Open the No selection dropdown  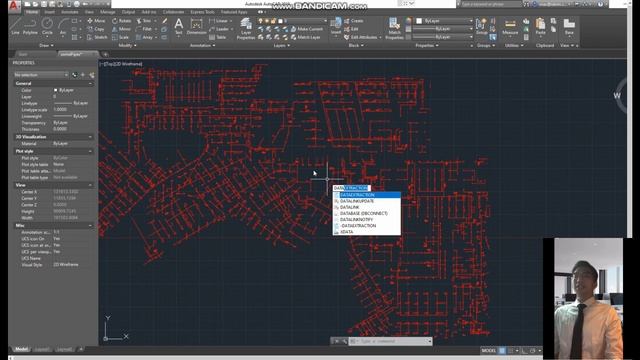(x=41, y=75)
